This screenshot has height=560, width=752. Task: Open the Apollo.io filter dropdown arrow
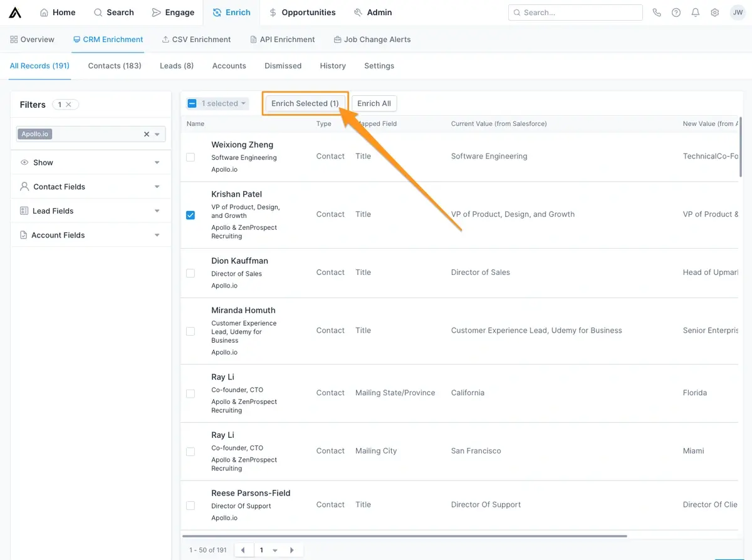pos(157,134)
